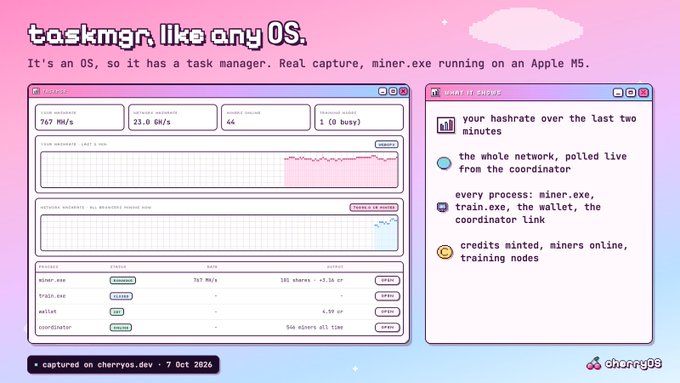The width and height of the screenshot is (680, 383).
Task: Click the bar chart icon beside 'your hashrate'
Action: coord(445,125)
